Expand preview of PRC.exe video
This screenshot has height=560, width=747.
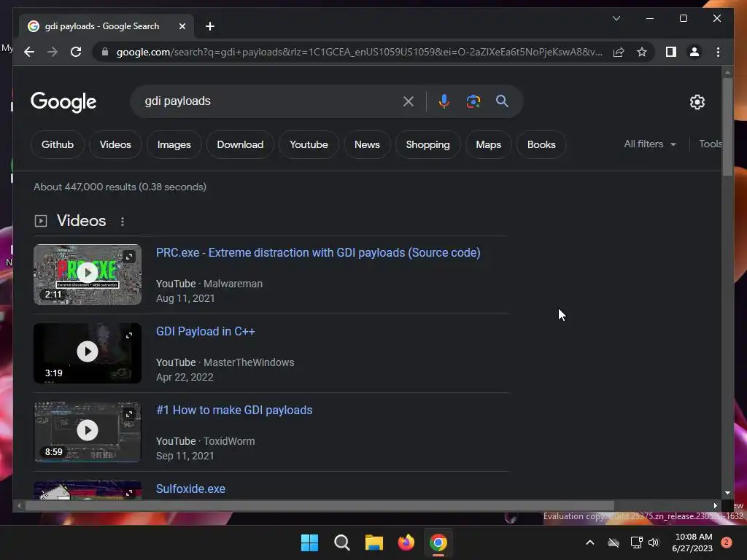pyautogui.click(x=129, y=257)
